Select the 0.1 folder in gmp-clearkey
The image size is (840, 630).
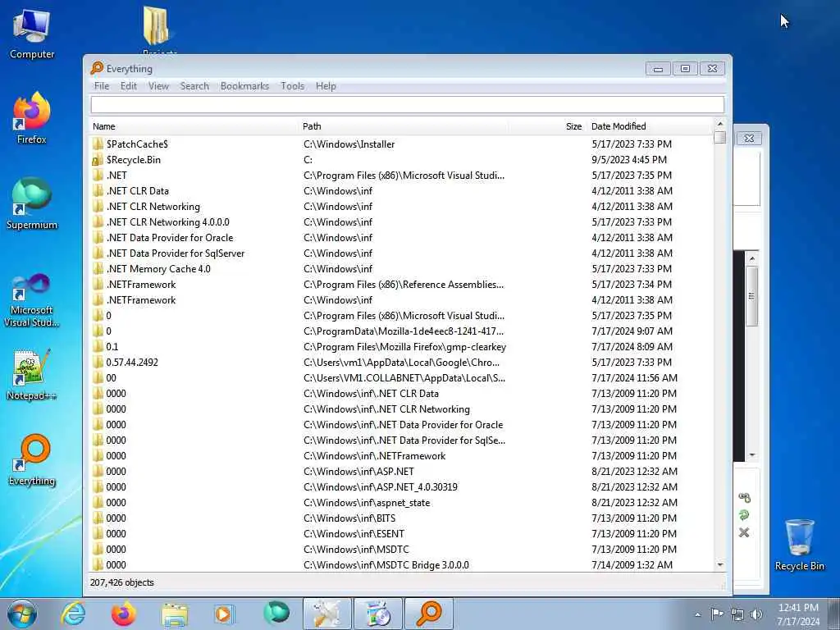[402, 347]
